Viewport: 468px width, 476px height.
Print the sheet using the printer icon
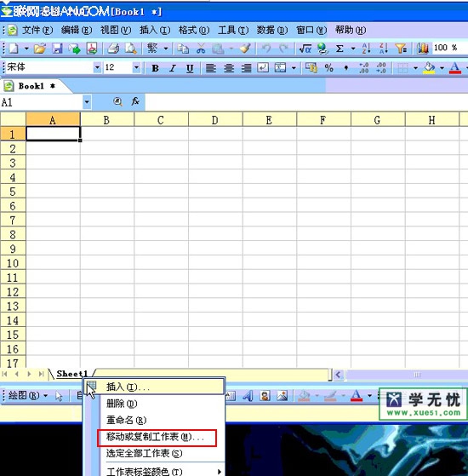(x=113, y=49)
